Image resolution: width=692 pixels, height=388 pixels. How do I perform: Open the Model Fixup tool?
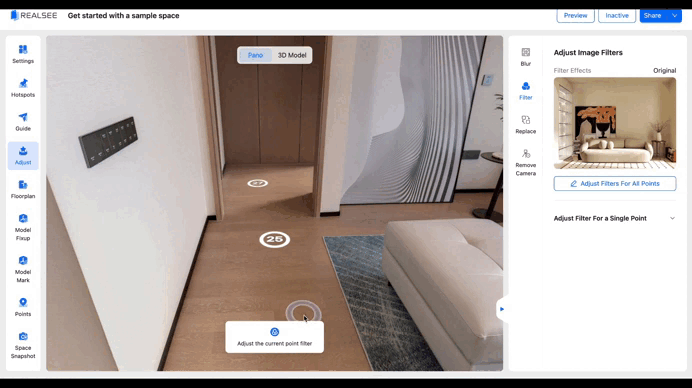(x=23, y=227)
